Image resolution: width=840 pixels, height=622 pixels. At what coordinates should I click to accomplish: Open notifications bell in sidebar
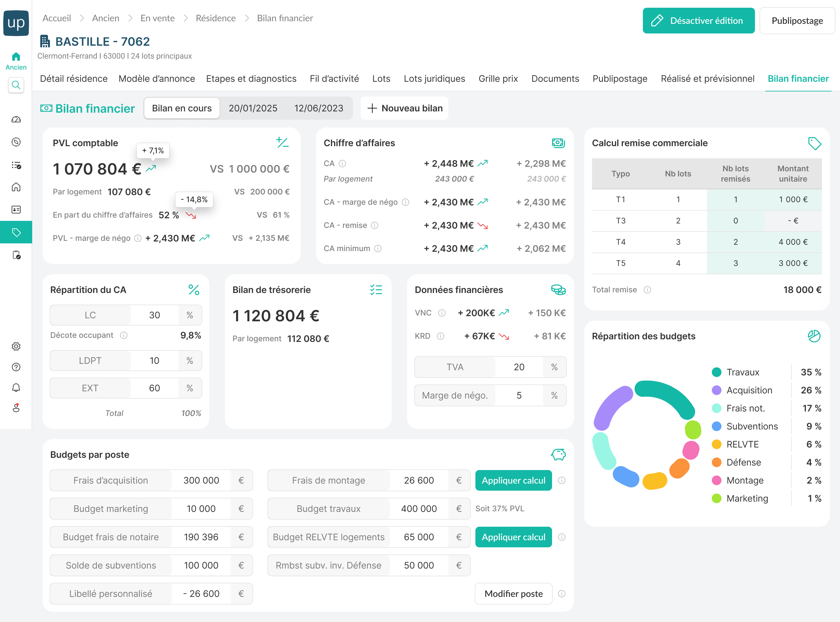(16, 388)
